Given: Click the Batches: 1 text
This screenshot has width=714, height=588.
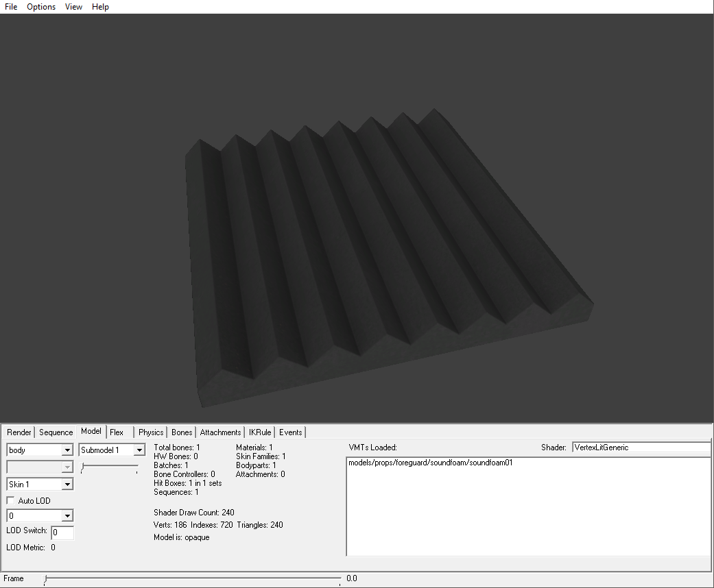Looking at the screenshot, I should pos(171,465).
